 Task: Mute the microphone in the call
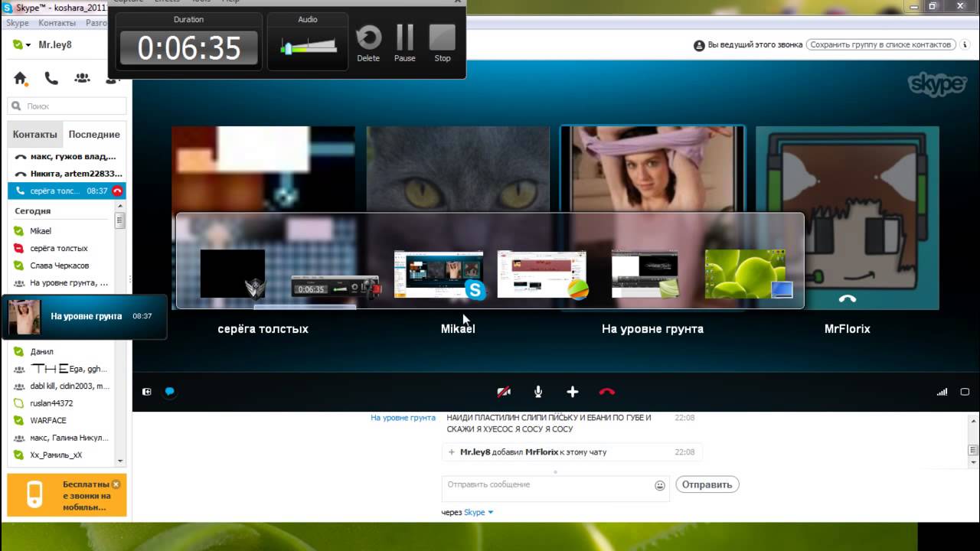[x=538, y=392]
